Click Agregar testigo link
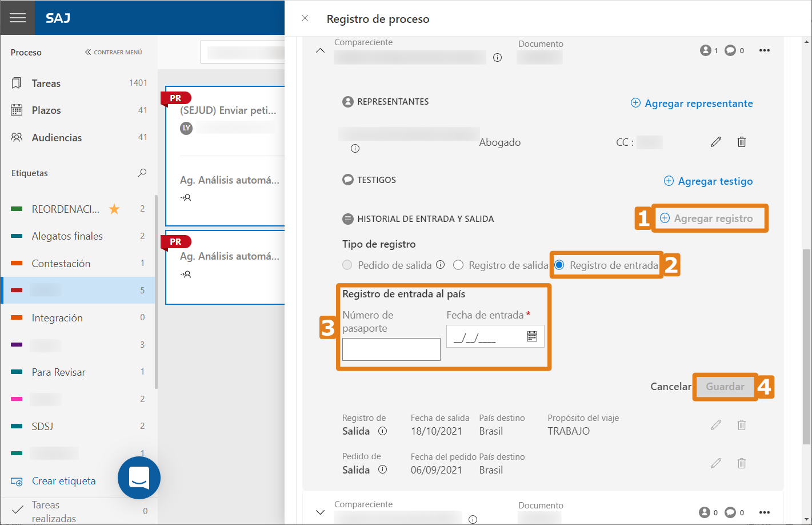This screenshot has height=525, width=812. 709,181
